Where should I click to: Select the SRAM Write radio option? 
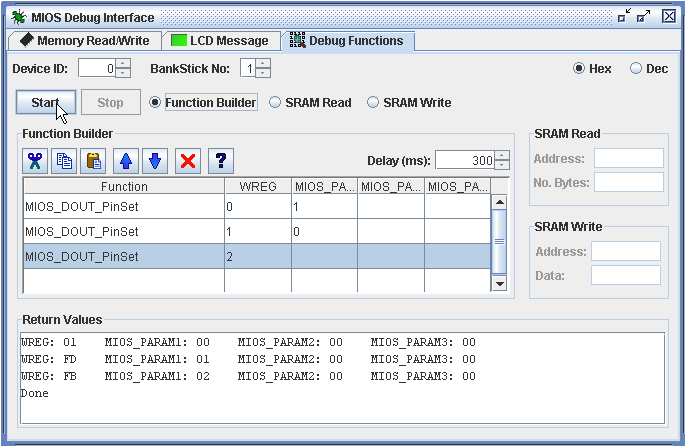pos(373,102)
